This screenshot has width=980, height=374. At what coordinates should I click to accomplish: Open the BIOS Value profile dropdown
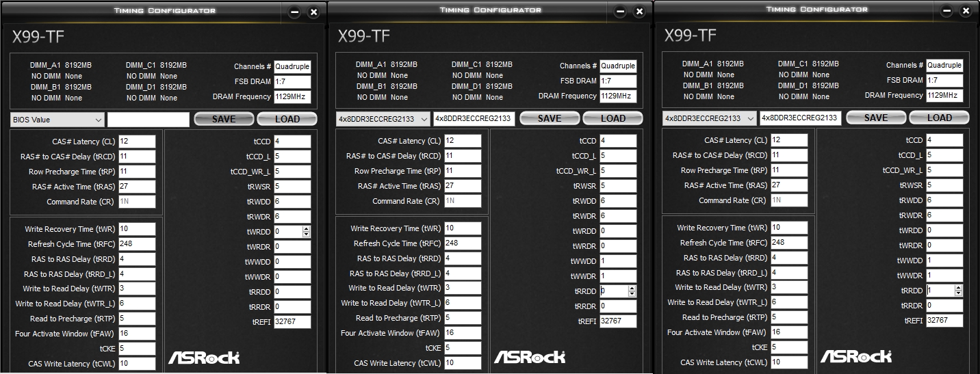(57, 120)
